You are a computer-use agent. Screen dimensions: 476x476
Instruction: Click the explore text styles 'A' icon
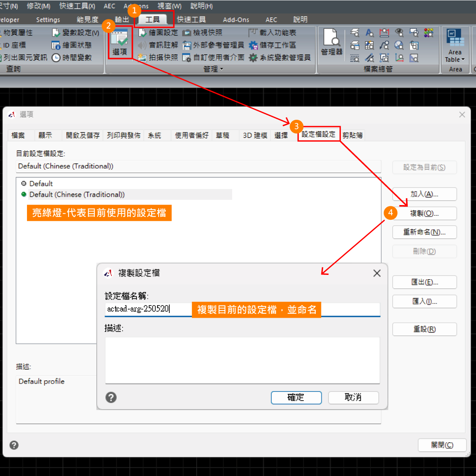tap(369, 33)
